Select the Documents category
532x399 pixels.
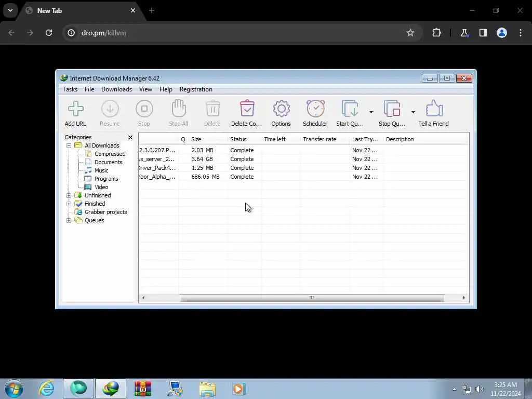click(108, 162)
